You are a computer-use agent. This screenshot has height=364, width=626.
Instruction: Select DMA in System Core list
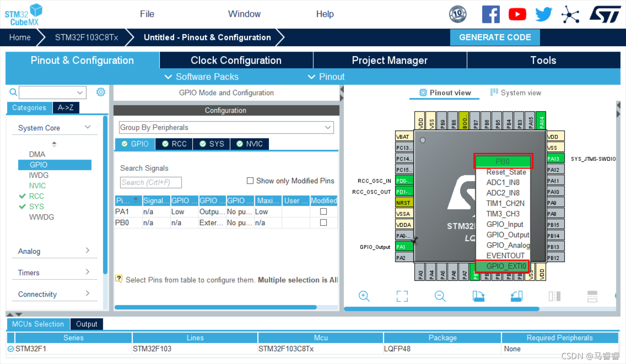37,154
